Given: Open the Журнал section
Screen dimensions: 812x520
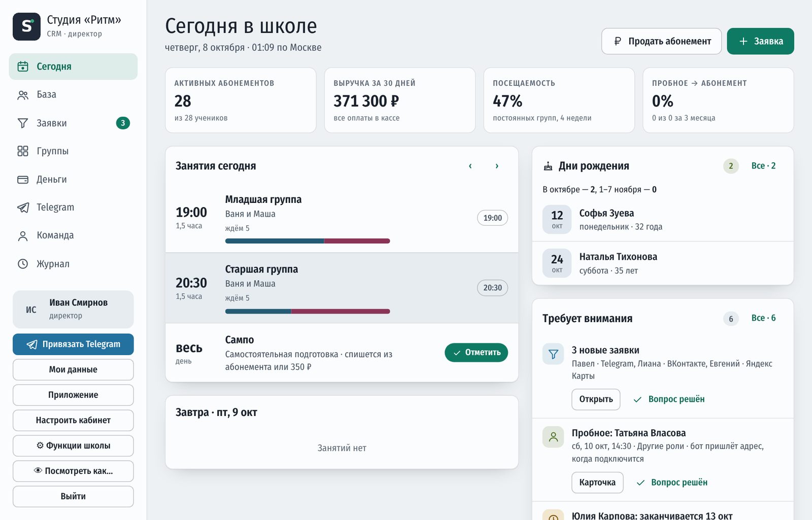Looking at the screenshot, I should click(73, 264).
